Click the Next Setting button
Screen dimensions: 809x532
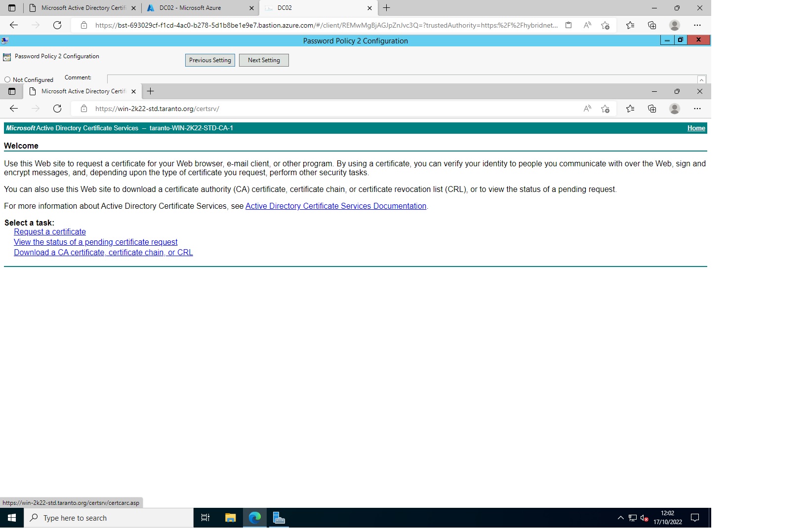(x=264, y=60)
